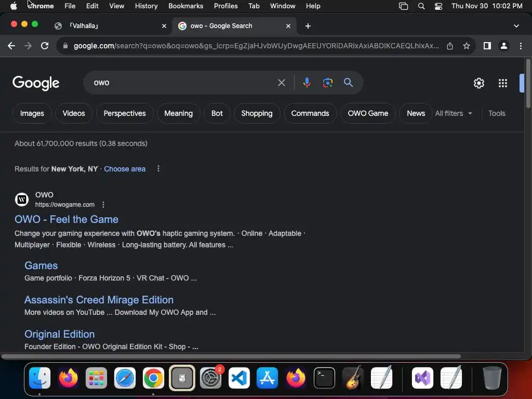
Task: Open App Store from the Dock
Action: 268,378
